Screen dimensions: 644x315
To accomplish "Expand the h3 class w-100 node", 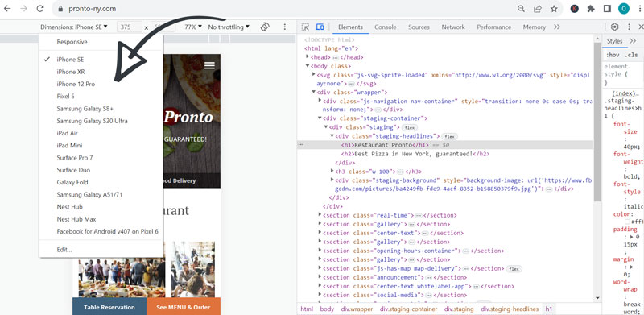I will tap(332, 171).
